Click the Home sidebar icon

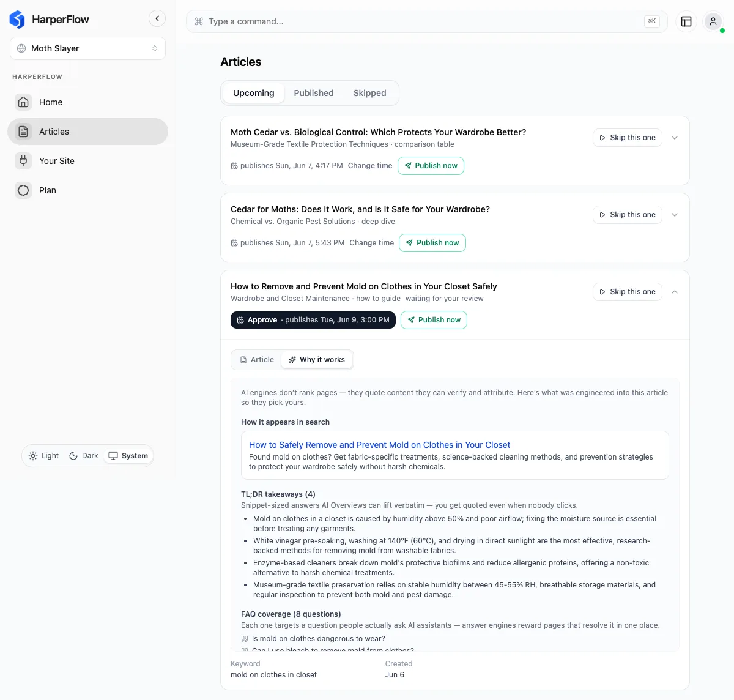(23, 102)
